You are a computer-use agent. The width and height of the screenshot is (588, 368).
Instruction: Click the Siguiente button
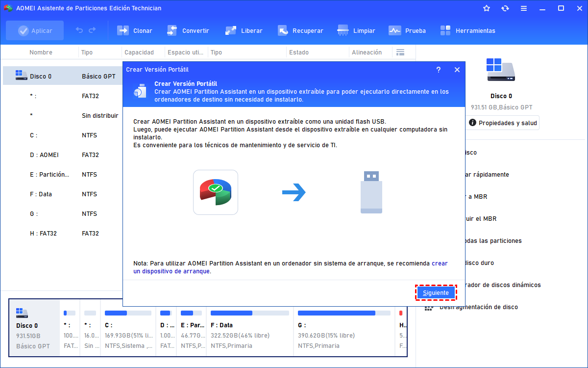(x=436, y=292)
